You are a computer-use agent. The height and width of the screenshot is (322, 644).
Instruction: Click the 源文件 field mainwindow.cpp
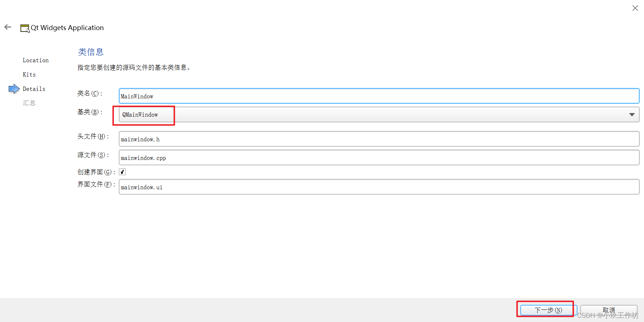tap(379, 157)
